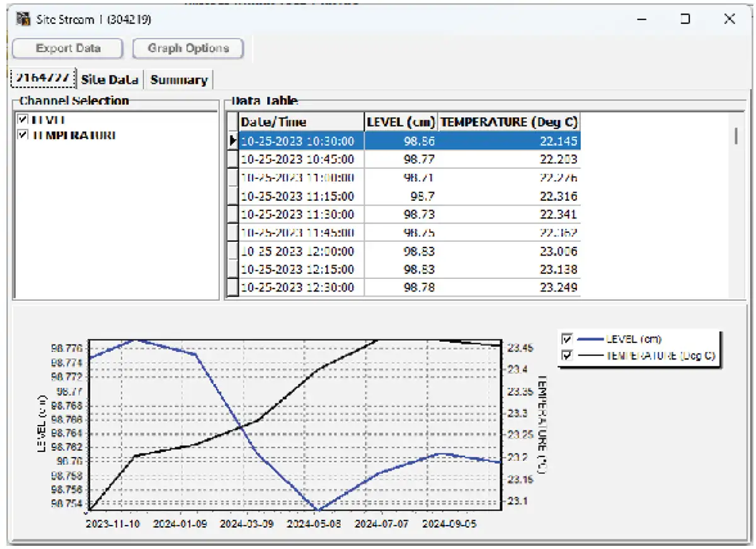Viewport: 756px width, 549px height.
Task: Toggle the TEMPERATURE (Deg C) legend checkbox
Action: click(x=566, y=354)
